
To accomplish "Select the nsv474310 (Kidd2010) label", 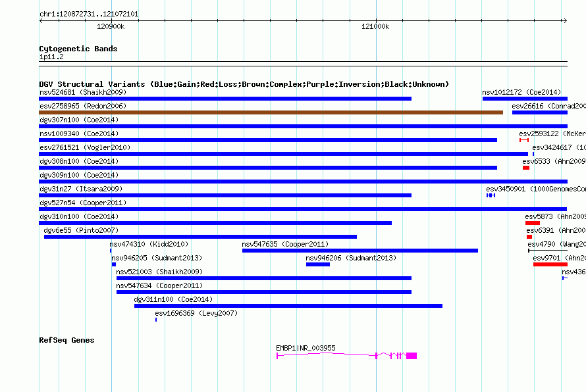I will [149, 244].
